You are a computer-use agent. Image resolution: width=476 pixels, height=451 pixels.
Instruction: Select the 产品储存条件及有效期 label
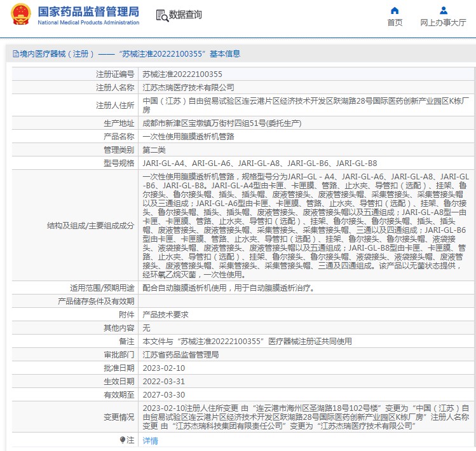pos(96,301)
